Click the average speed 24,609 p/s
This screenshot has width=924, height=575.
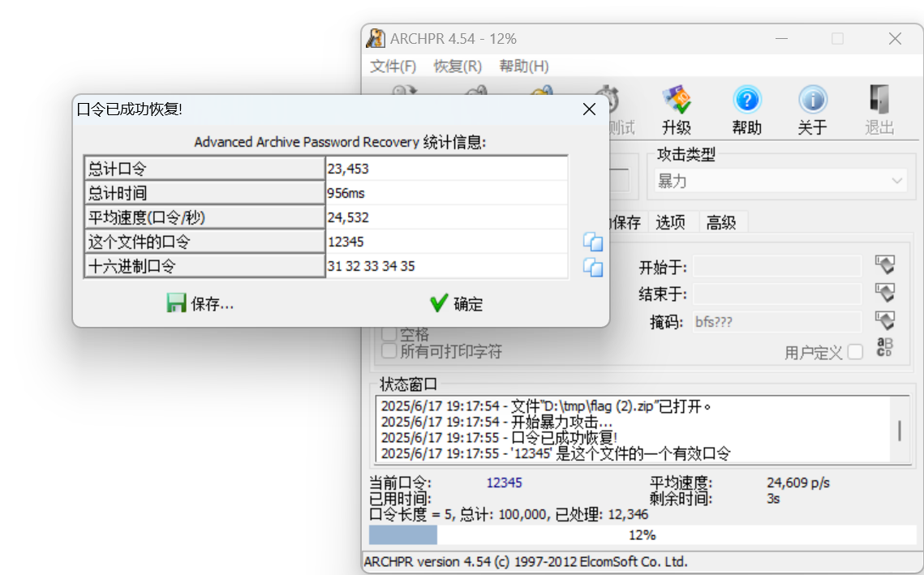pos(798,483)
